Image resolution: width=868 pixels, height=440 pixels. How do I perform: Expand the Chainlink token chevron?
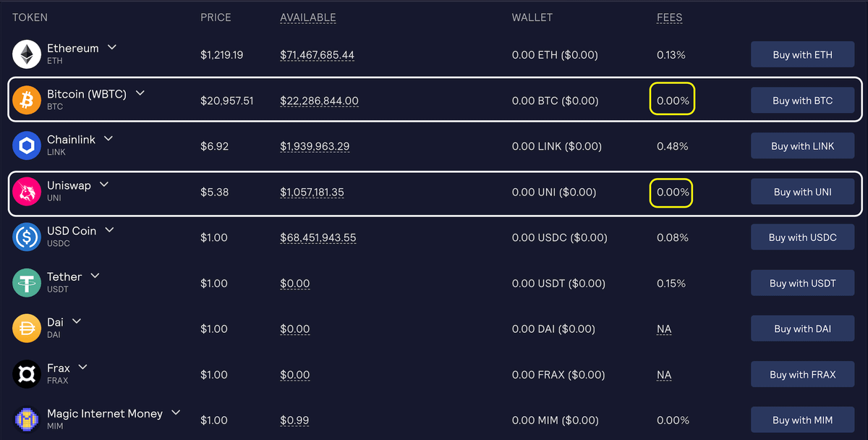pyautogui.click(x=109, y=139)
